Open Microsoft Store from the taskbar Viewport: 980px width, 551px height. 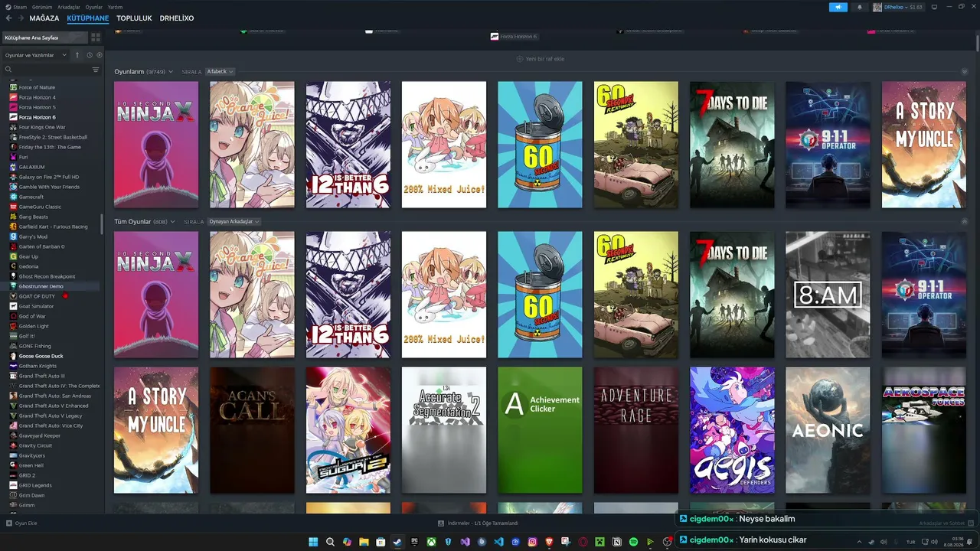pyautogui.click(x=381, y=542)
